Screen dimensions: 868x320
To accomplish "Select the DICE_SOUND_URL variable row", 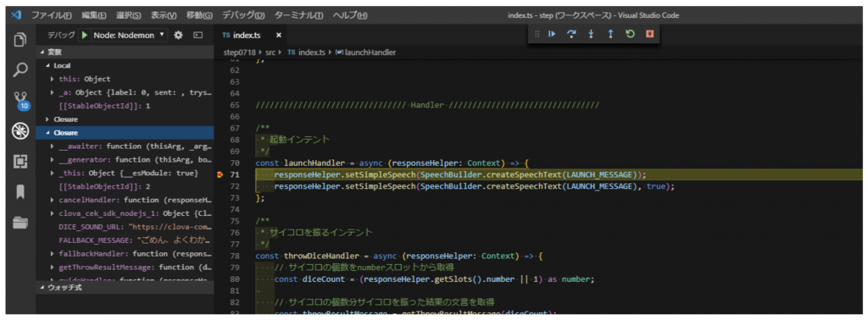I will coord(125,227).
